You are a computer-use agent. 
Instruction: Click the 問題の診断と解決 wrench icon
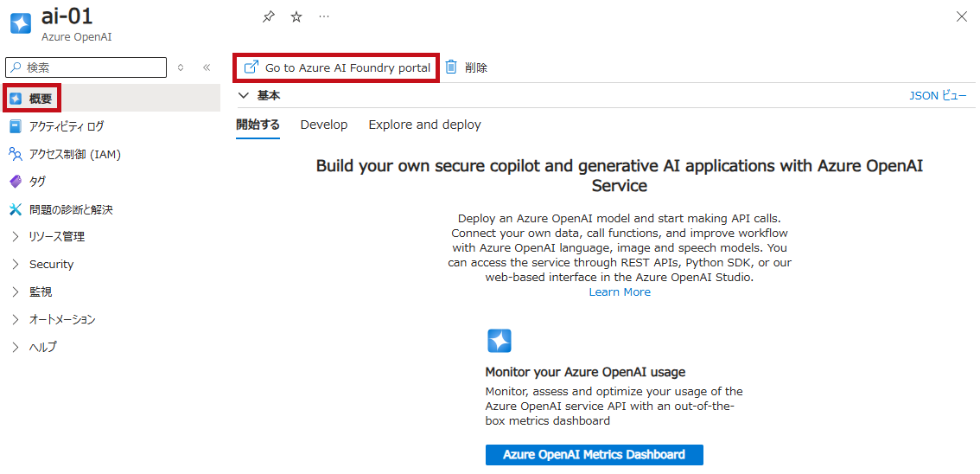click(x=16, y=209)
